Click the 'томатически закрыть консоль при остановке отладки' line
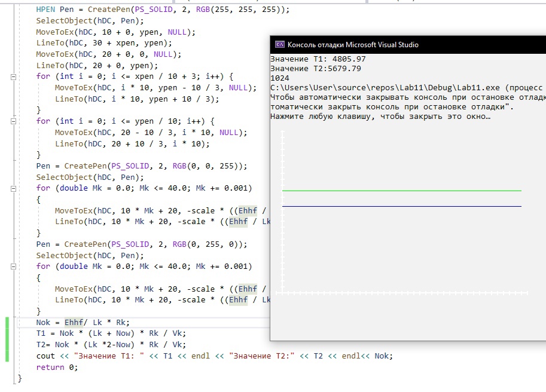The width and height of the screenshot is (546, 392). click(392, 107)
